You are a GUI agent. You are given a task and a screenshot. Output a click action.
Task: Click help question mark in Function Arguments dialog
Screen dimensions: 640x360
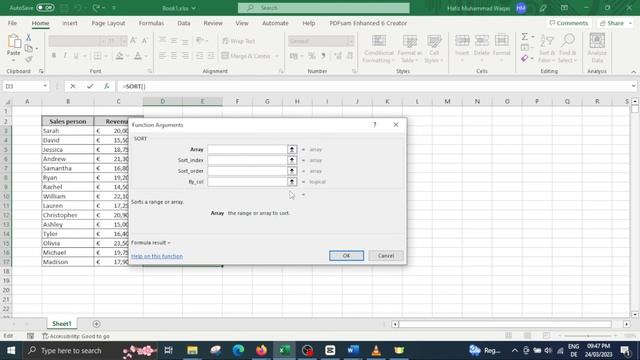[x=374, y=124]
